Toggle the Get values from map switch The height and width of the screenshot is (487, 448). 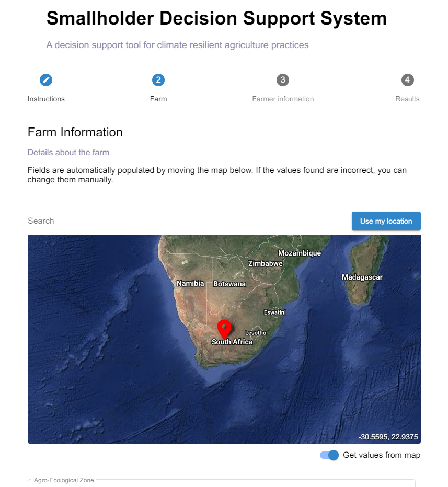pyautogui.click(x=330, y=455)
